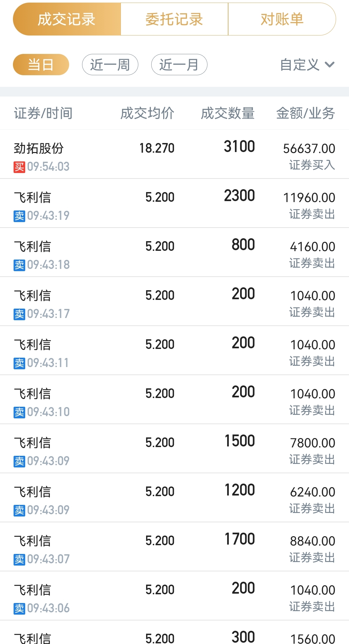Open the 劲拓股份 stock name entry
Image resolution: width=349 pixels, height=644 pixels.
tap(39, 148)
